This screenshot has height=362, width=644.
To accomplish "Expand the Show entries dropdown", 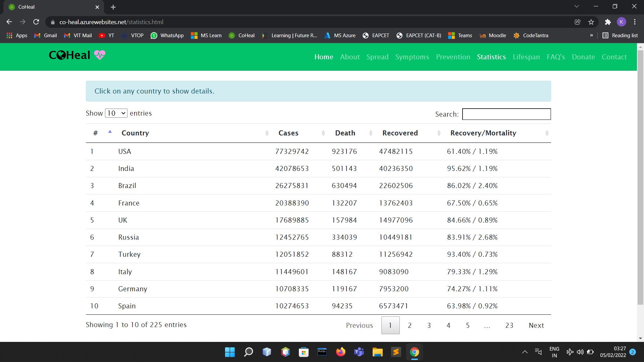I will [x=116, y=113].
